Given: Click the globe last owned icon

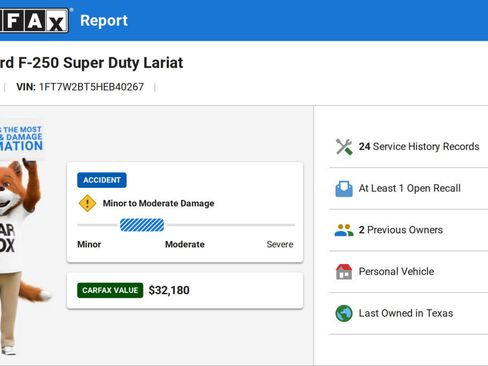Looking at the screenshot, I should click(x=344, y=313).
